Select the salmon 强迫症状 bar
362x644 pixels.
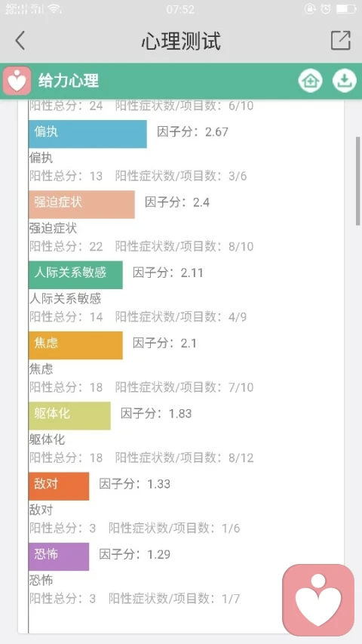pos(81,205)
